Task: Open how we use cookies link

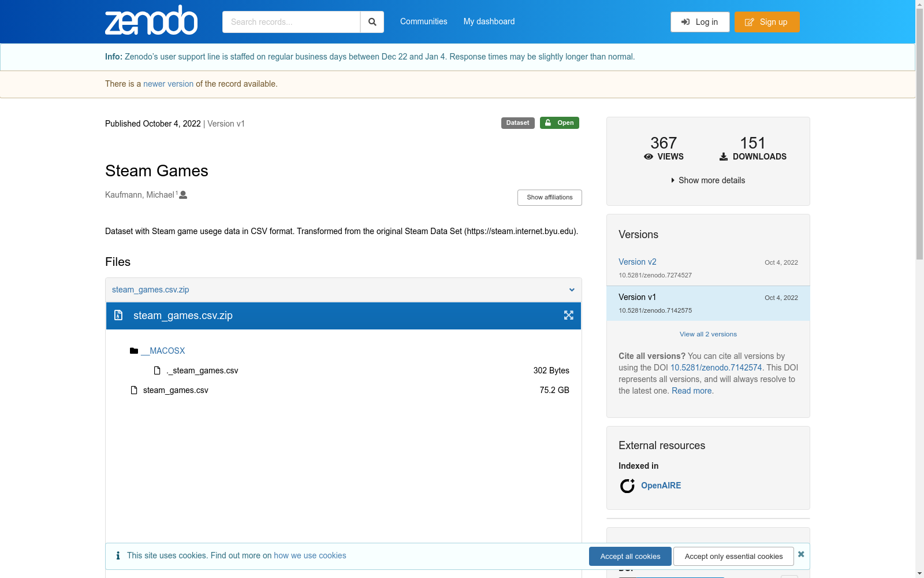Action: pyautogui.click(x=310, y=555)
